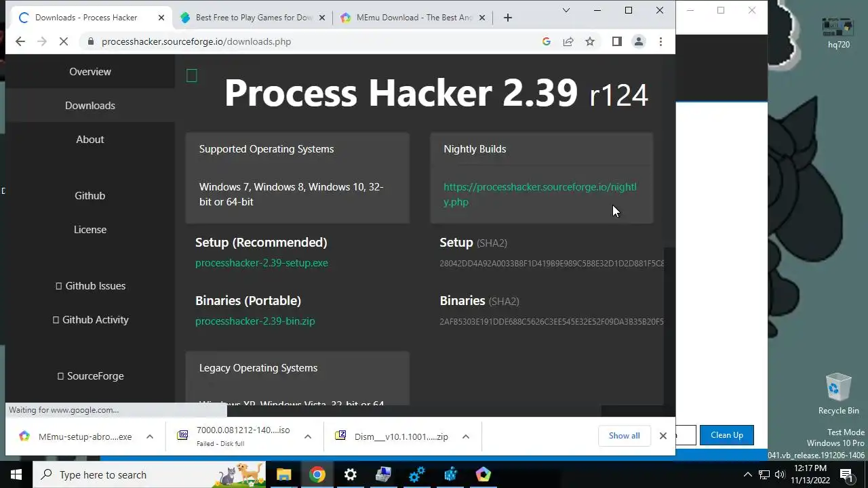Show hidden system tray icons
This screenshot has width=868, height=488.
point(748,474)
